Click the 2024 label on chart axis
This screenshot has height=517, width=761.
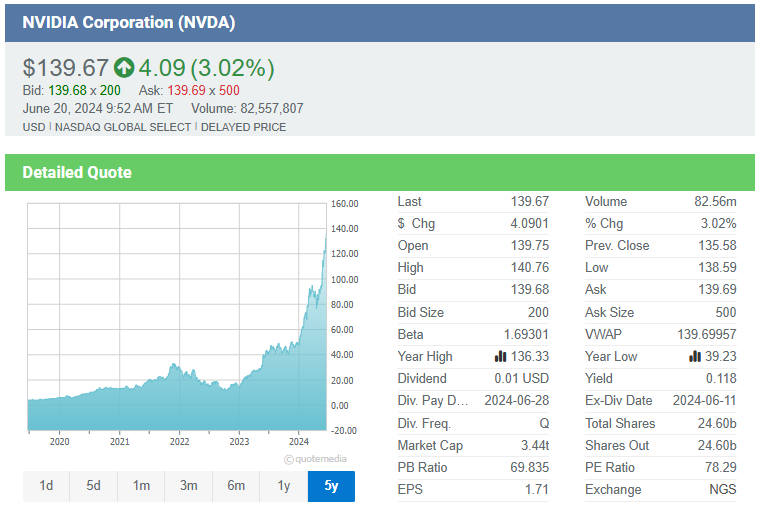click(x=299, y=442)
